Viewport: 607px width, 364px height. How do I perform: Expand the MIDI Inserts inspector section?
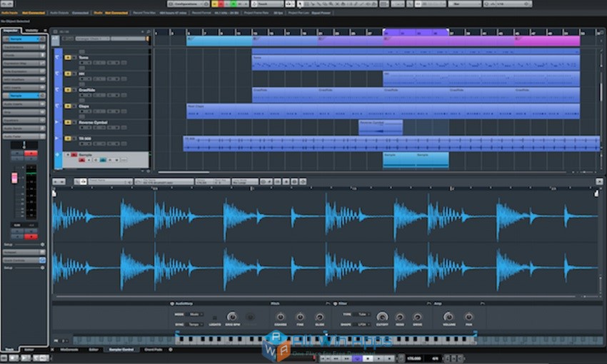pyautogui.click(x=24, y=87)
